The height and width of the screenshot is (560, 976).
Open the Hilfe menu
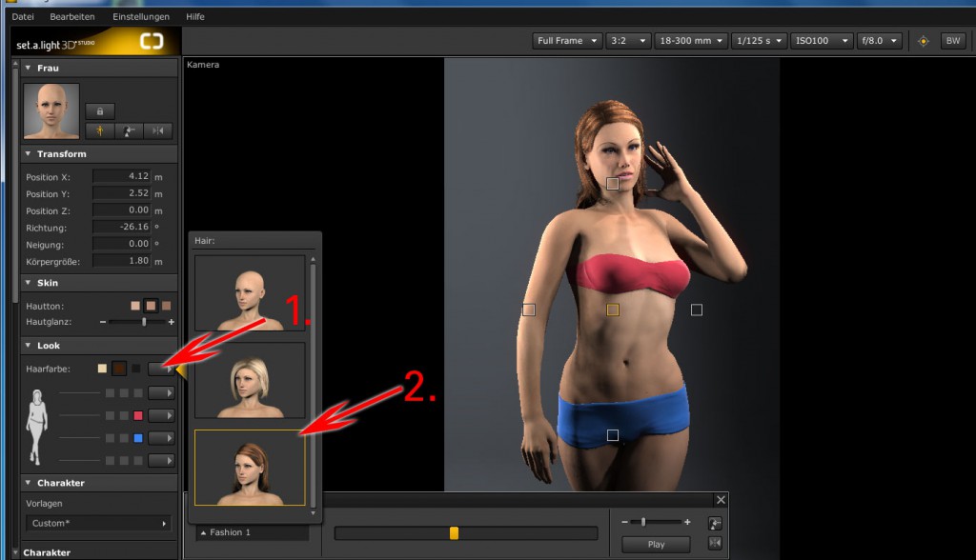click(194, 17)
